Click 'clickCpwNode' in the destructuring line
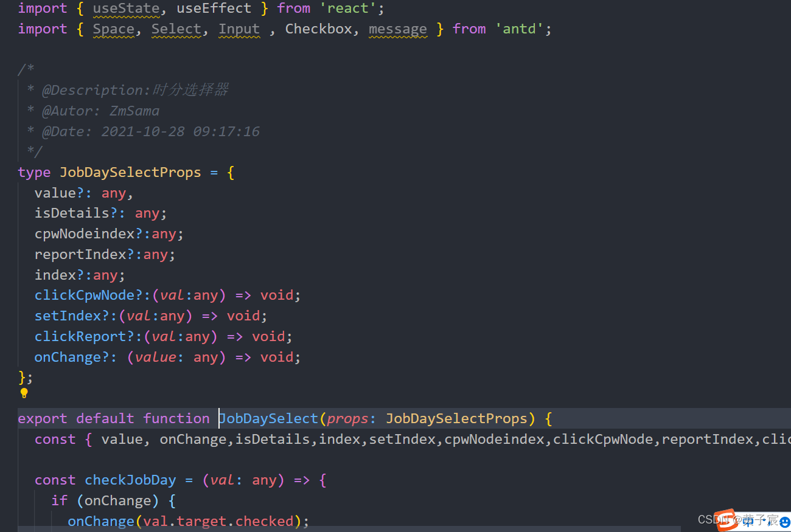The height and width of the screenshot is (532, 791). (x=602, y=440)
